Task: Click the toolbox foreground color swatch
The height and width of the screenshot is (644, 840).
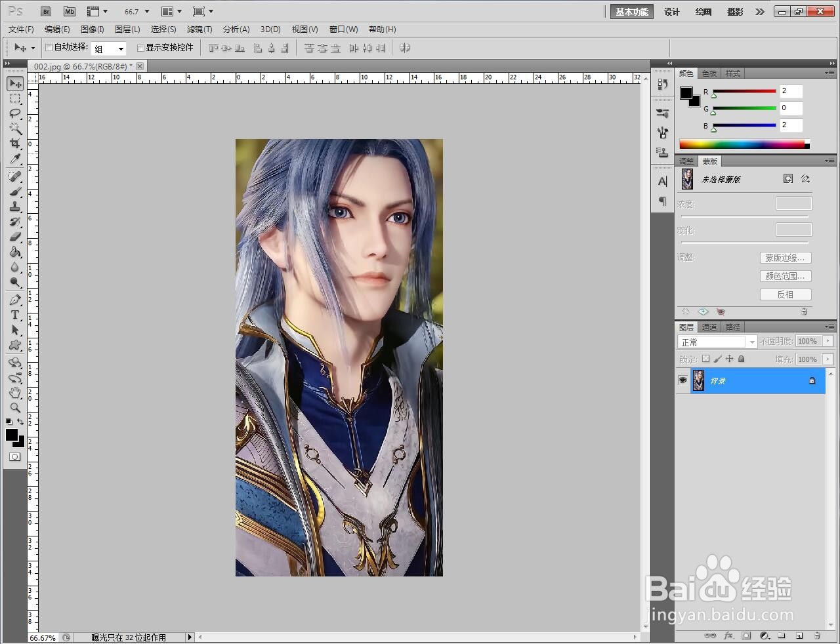Action: pos(12,435)
